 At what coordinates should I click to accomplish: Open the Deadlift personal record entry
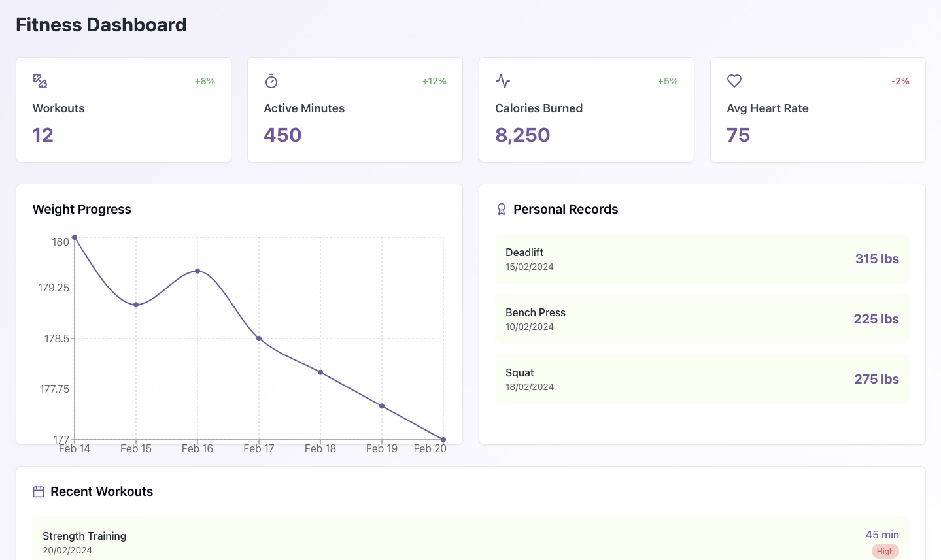702,258
